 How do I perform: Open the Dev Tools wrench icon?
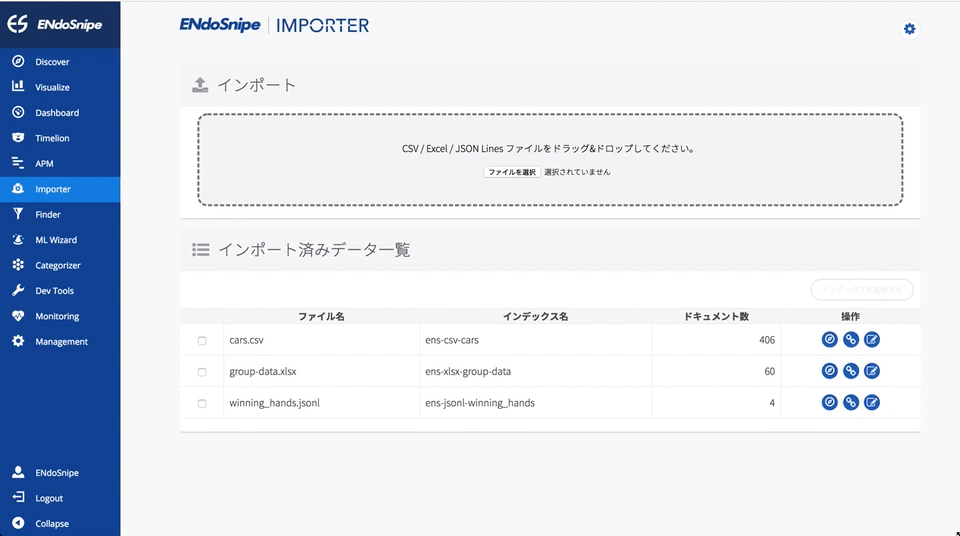(x=18, y=290)
